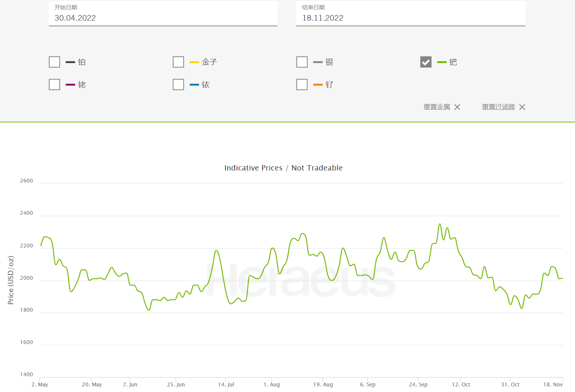Screen dimensions: 575x392
Task: Click the 重置金属 reset metals link
Action: point(437,107)
